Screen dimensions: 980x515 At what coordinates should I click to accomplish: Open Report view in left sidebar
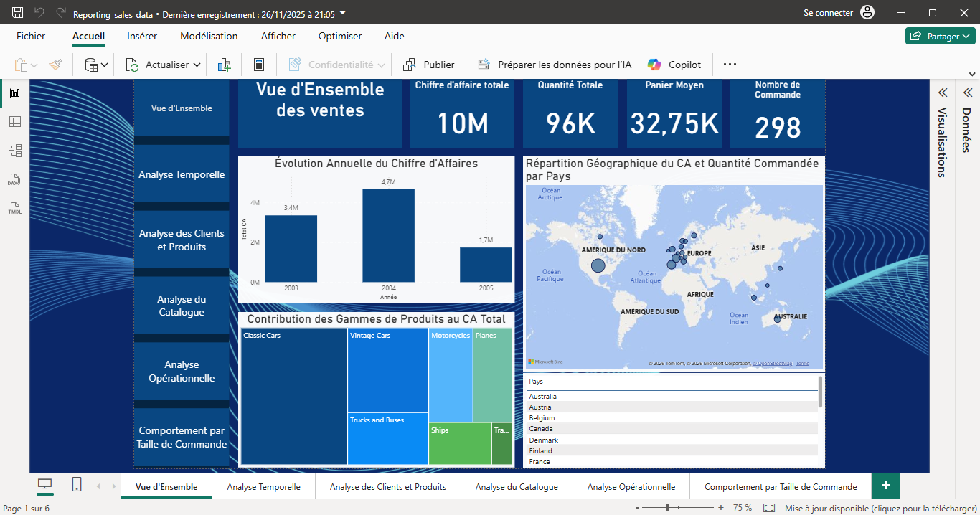(14, 93)
